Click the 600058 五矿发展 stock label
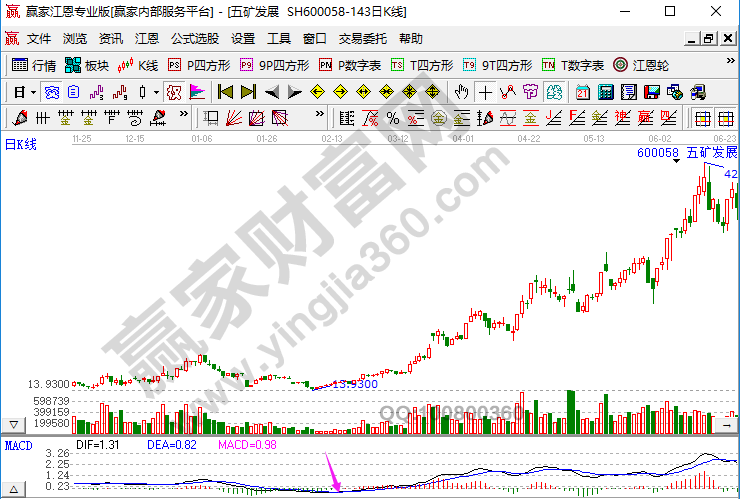Image resolution: width=740 pixels, height=499 pixels. (687, 152)
